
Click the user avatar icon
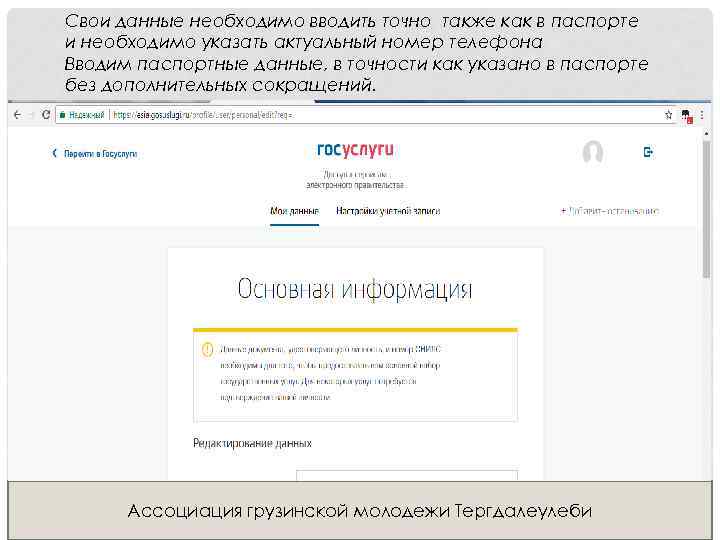click(592, 152)
